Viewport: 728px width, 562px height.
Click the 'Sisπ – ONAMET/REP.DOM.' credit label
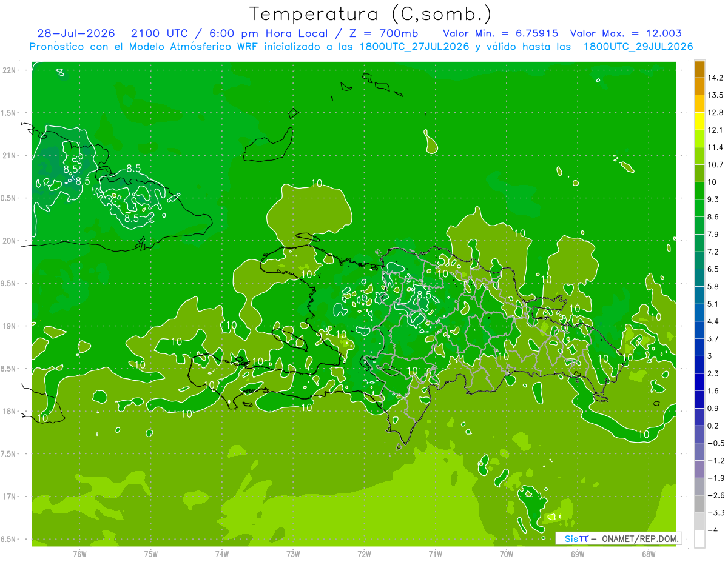[622, 538]
